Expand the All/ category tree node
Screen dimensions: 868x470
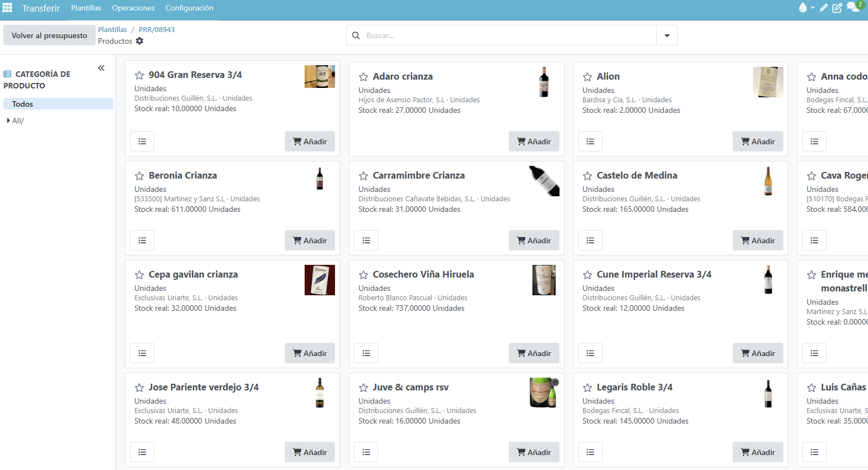click(8, 121)
